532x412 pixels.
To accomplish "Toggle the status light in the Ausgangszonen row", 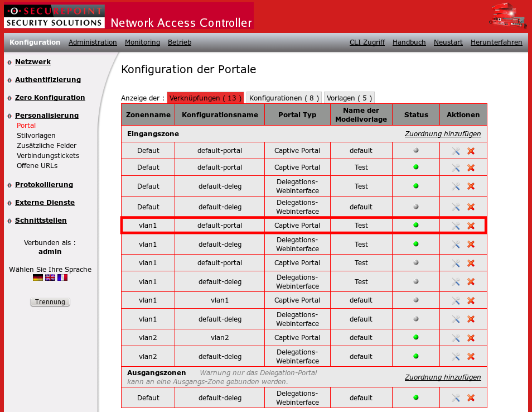I will point(415,397).
